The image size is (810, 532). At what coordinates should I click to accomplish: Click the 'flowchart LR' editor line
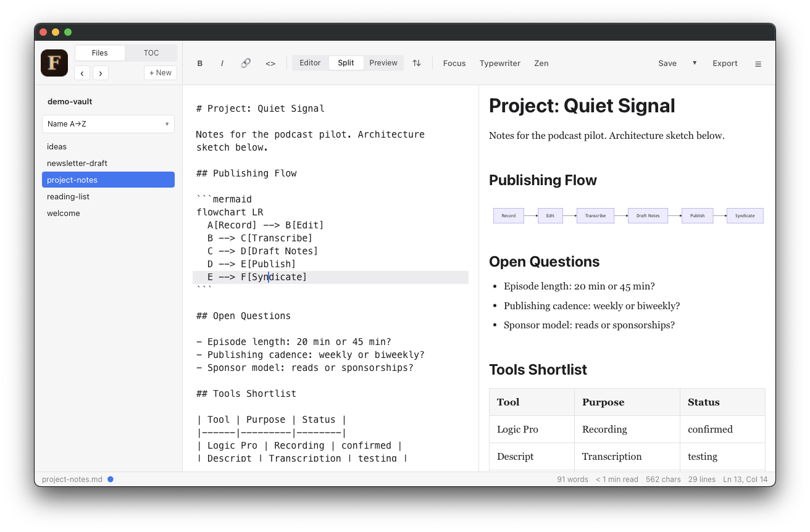point(230,212)
